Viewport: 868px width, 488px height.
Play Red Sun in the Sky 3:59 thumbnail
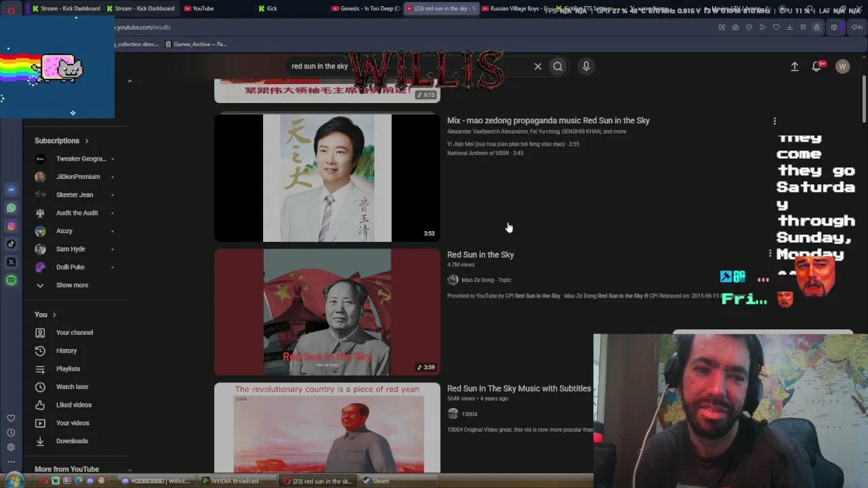[x=327, y=312]
